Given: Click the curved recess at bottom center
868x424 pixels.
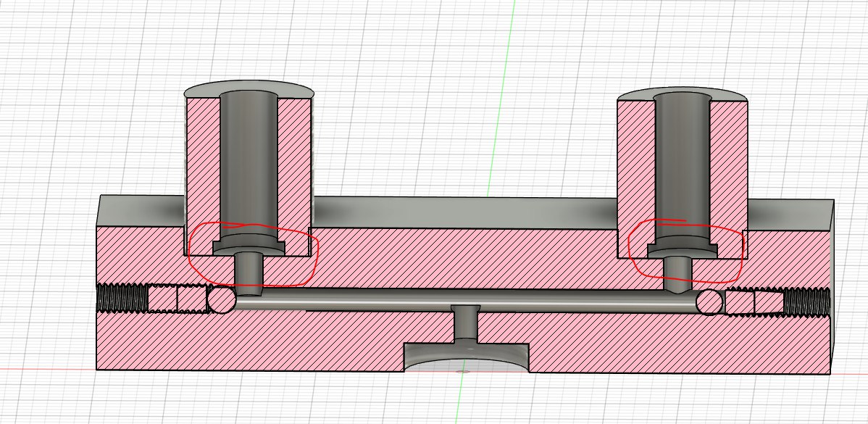Looking at the screenshot, I should coord(464,357).
